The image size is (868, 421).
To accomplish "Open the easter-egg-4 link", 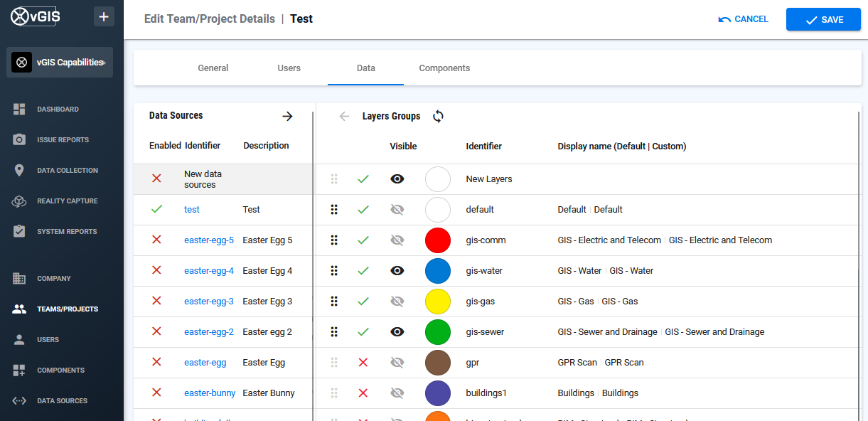I will (209, 271).
